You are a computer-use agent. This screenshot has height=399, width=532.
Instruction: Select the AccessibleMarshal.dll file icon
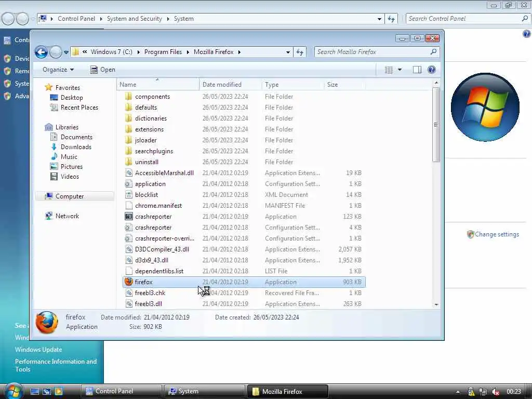tap(129, 172)
